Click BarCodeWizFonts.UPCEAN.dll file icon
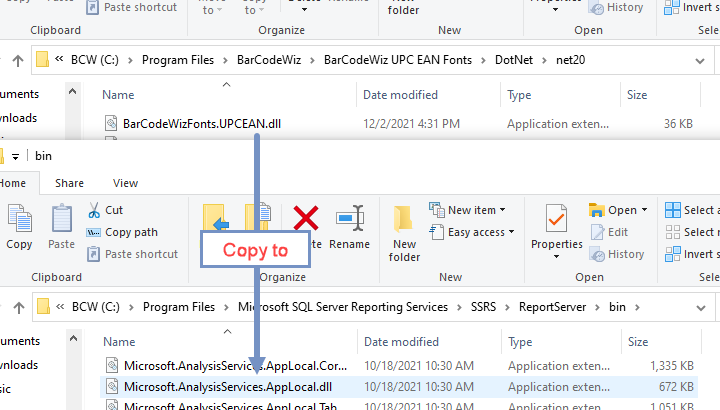Screen dimensions: 720x410 point(111,123)
